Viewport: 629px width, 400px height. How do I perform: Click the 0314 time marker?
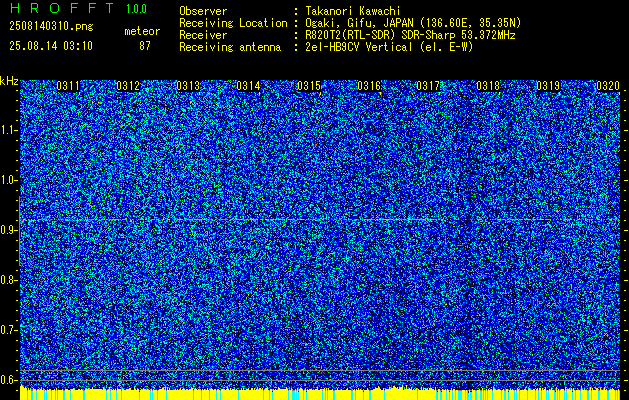point(248,86)
